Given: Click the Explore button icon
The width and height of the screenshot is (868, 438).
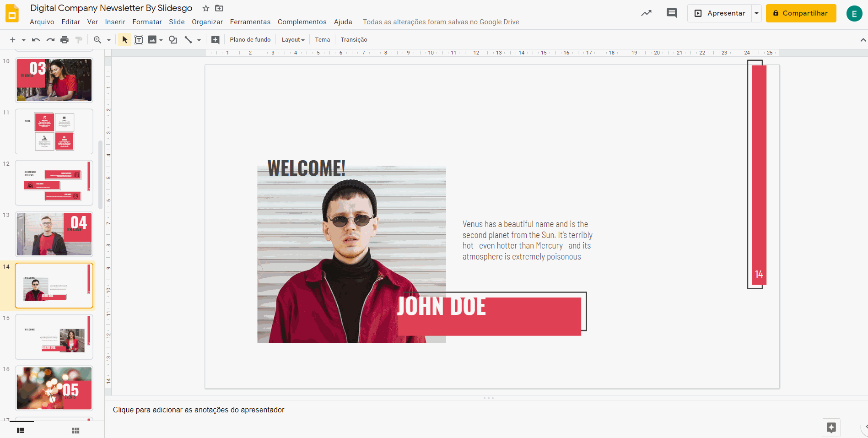Looking at the screenshot, I should (831, 428).
